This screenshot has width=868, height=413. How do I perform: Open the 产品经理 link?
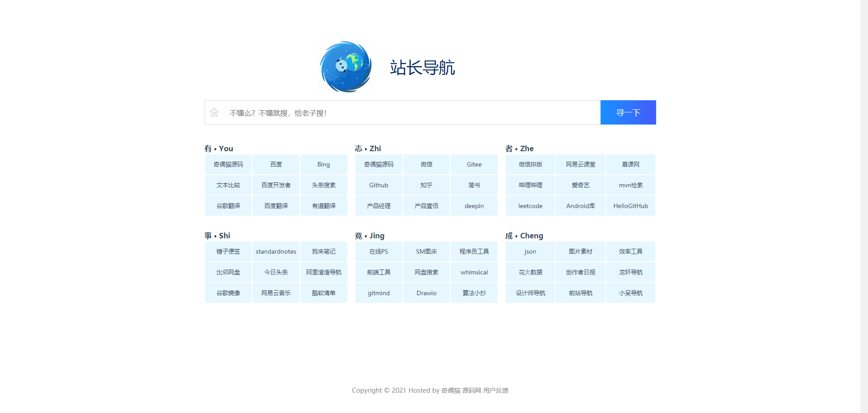(x=379, y=206)
